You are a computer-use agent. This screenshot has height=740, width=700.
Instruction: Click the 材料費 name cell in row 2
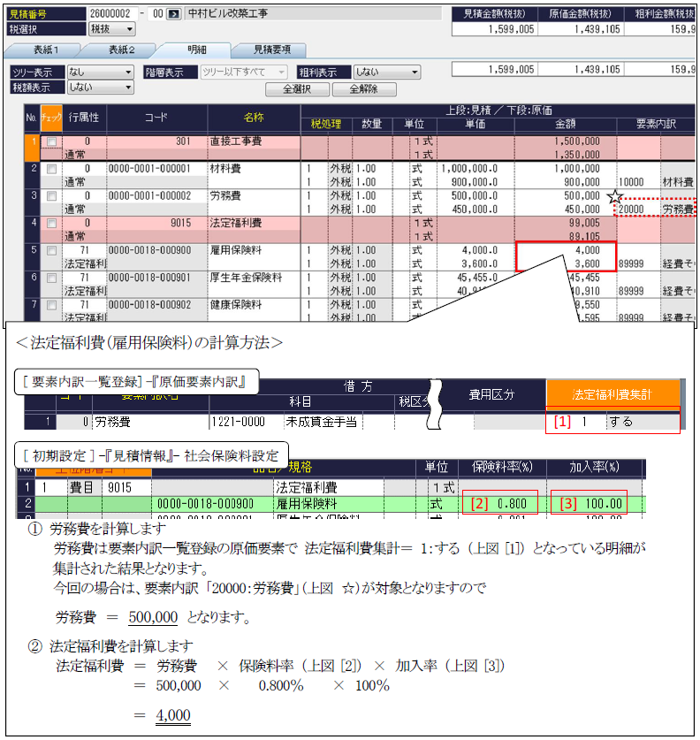pos(254,169)
